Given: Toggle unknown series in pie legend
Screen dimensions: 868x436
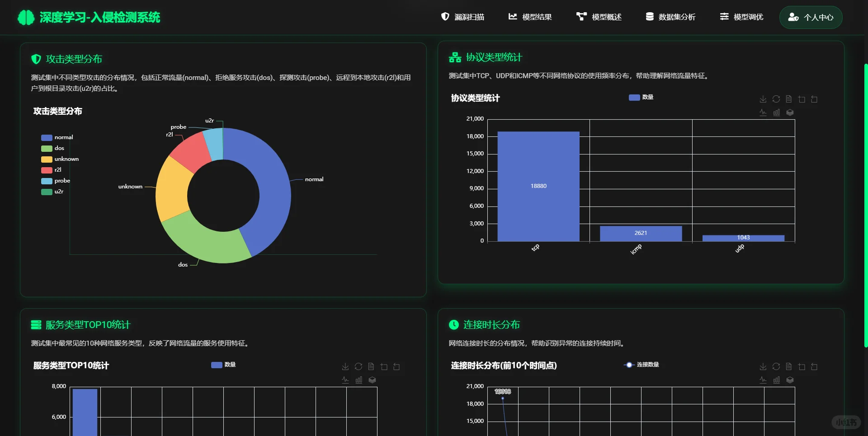Looking at the screenshot, I should 60,159.
